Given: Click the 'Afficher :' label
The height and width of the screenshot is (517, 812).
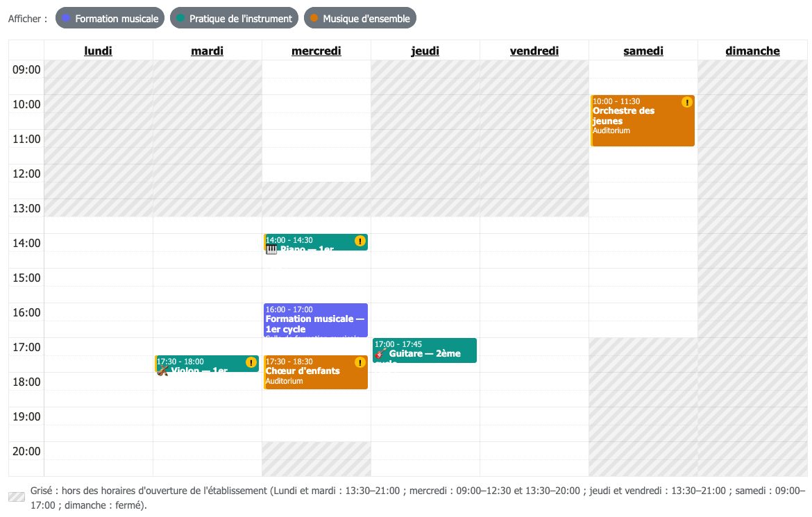Looking at the screenshot, I should 28,19.
